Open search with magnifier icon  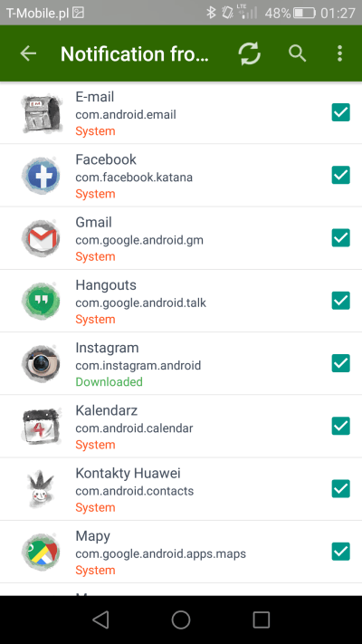297,53
